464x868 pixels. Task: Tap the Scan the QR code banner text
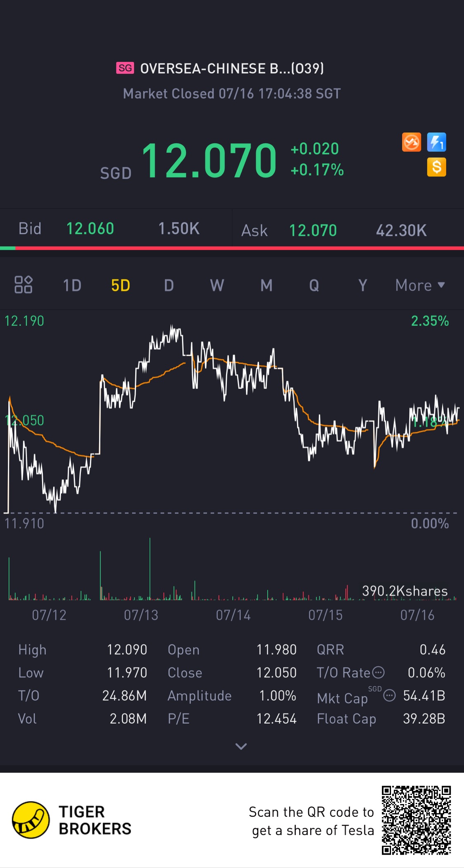pos(312,821)
